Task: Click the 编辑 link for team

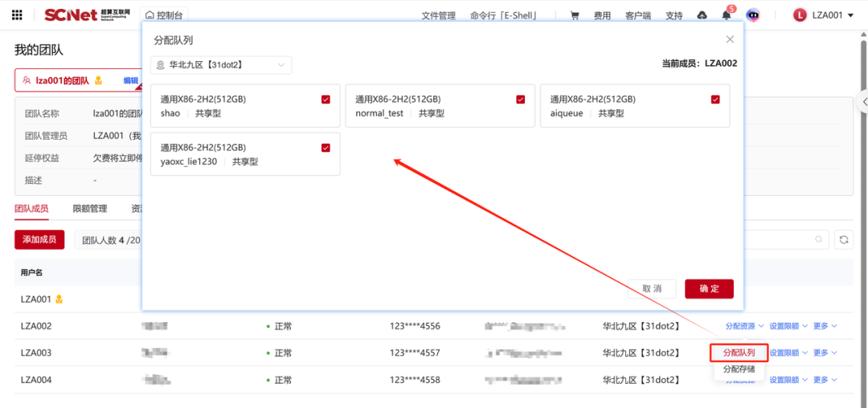Action: coord(131,80)
